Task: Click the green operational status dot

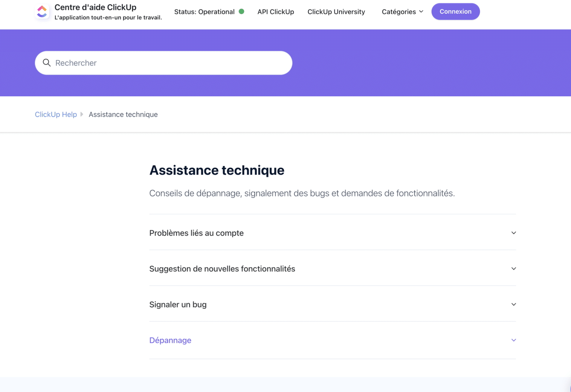Action: [242, 12]
